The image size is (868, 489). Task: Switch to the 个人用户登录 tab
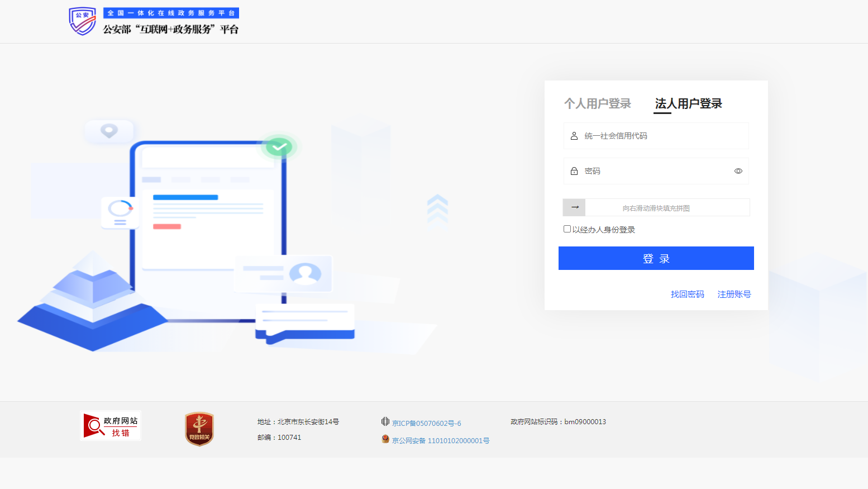coord(597,104)
